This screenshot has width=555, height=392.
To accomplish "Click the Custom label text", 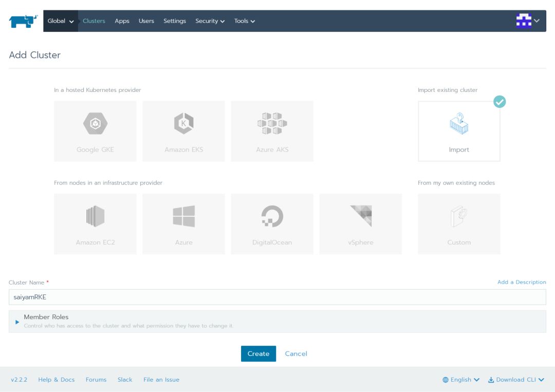I will pyautogui.click(x=459, y=242).
